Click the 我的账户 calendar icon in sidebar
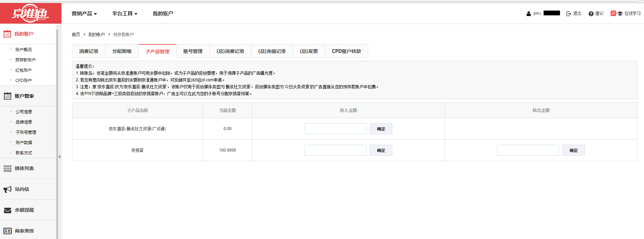Image resolution: width=644 pixels, height=239 pixels. click(7, 34)
